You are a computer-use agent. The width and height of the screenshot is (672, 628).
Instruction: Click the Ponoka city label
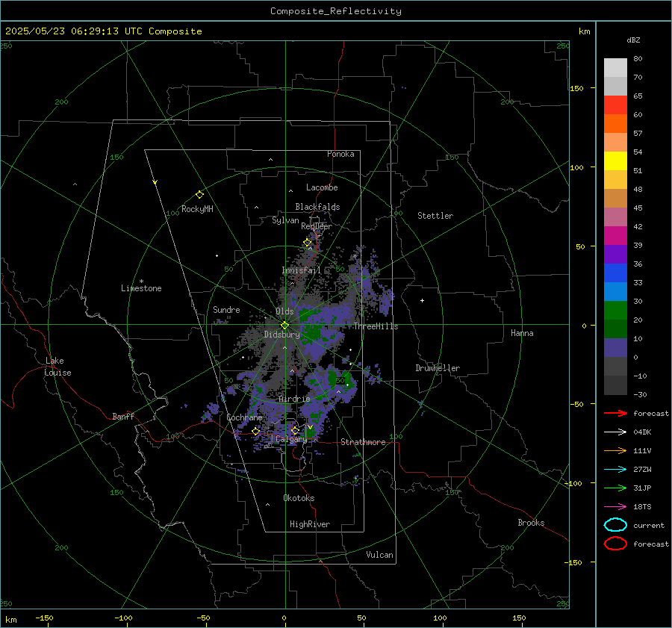(x=340, y=154)
